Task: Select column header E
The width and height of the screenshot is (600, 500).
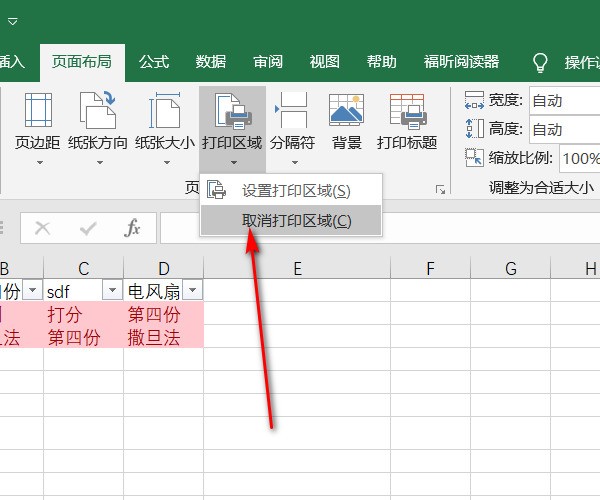Action: [x=297, y=268]
